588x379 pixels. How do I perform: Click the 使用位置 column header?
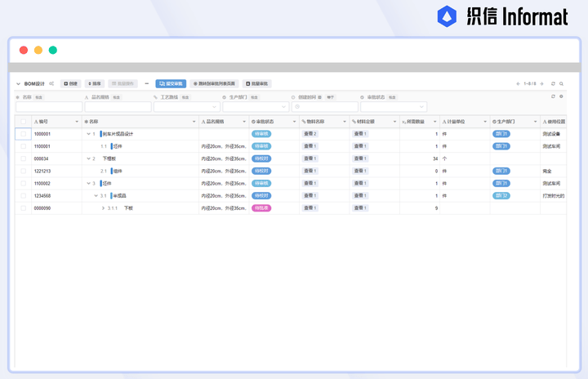coord(554,122)
